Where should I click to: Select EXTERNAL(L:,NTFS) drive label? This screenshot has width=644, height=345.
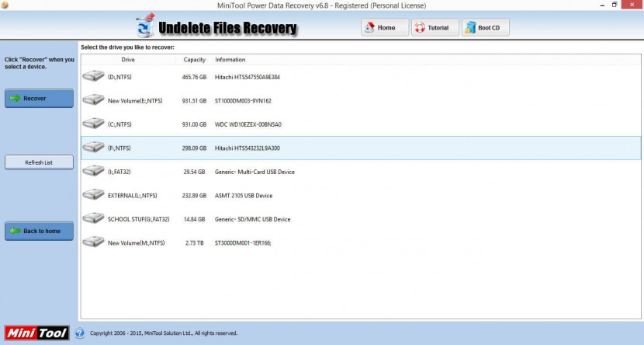tap(132, 196)
